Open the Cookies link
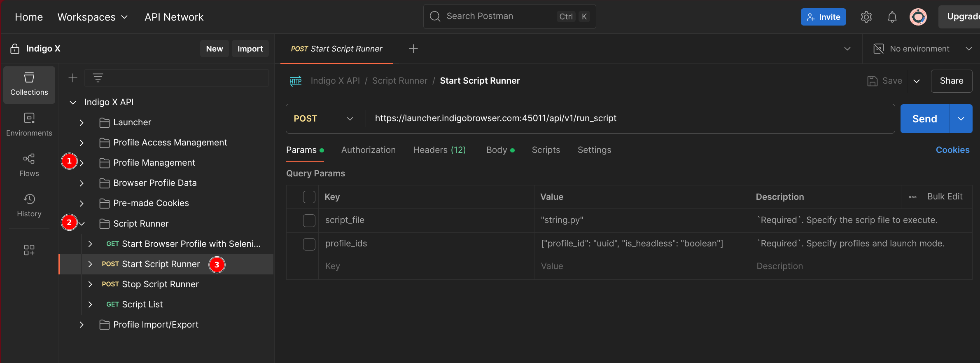The height and width of the screenshot is (363, 980). pyautogui.click(x=952, y=150)
